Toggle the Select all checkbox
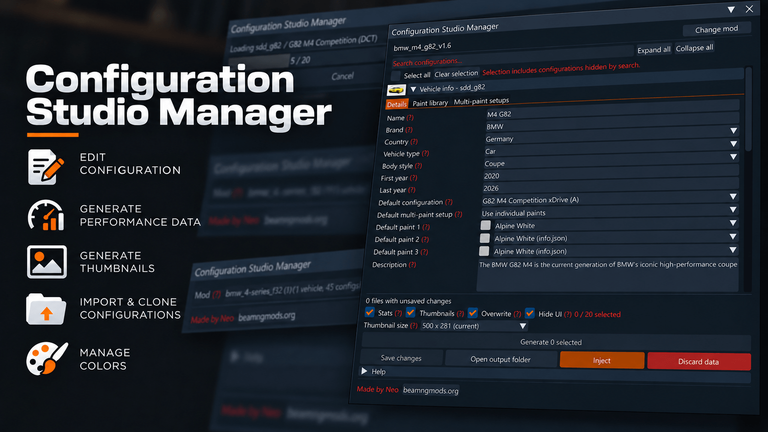This screenshot has height=432, width=768. coord(395,75)
